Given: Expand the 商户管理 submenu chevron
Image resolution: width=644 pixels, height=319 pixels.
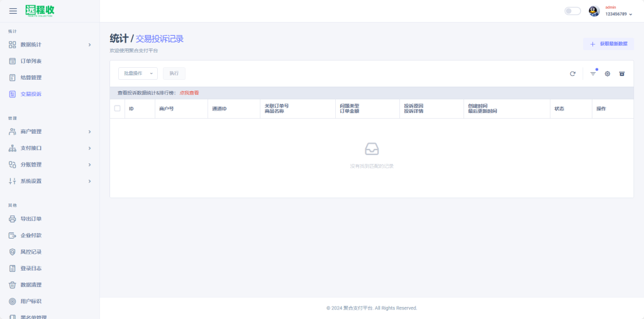Looking at the screenshot, I should 89,132.
